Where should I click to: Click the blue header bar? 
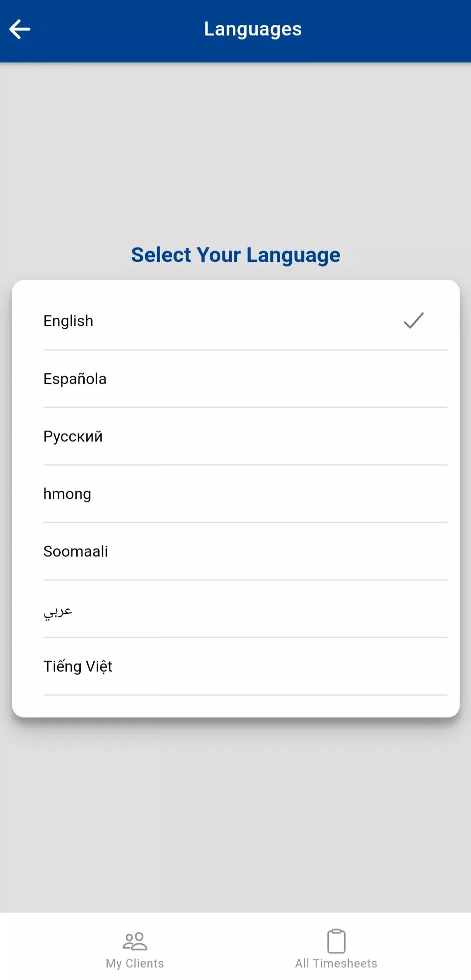click(235, 31)
